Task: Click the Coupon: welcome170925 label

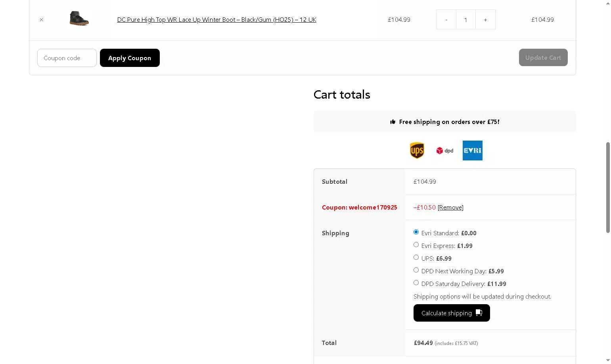Action: 360,207
